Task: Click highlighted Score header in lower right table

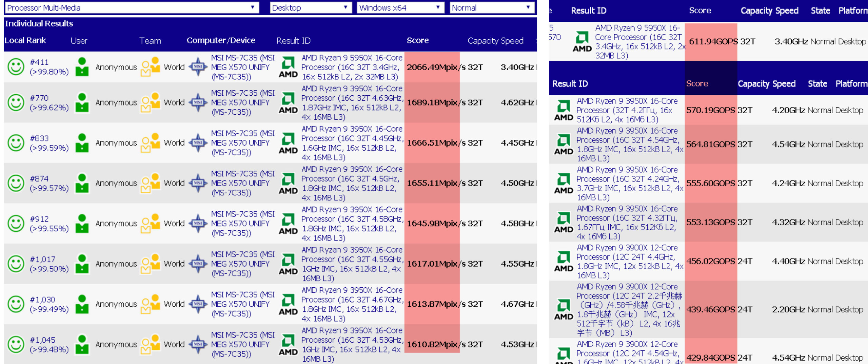Action: (697, 83)
